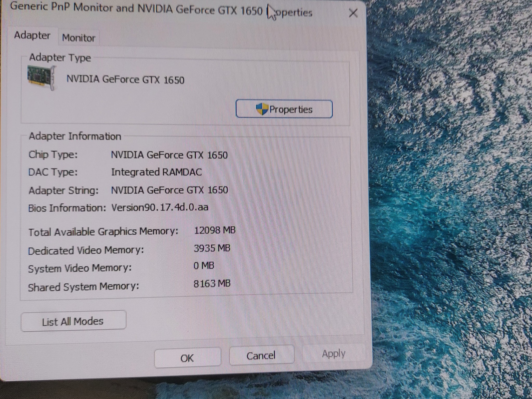Click the 'Integrated RAMDAC' value
Screen dimensions: 532x399
pyautogui.click(x=156, y=172)
